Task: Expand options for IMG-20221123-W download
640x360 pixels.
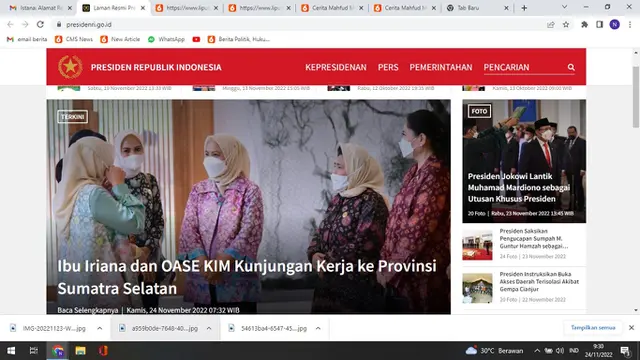Action: coord(100,328)
